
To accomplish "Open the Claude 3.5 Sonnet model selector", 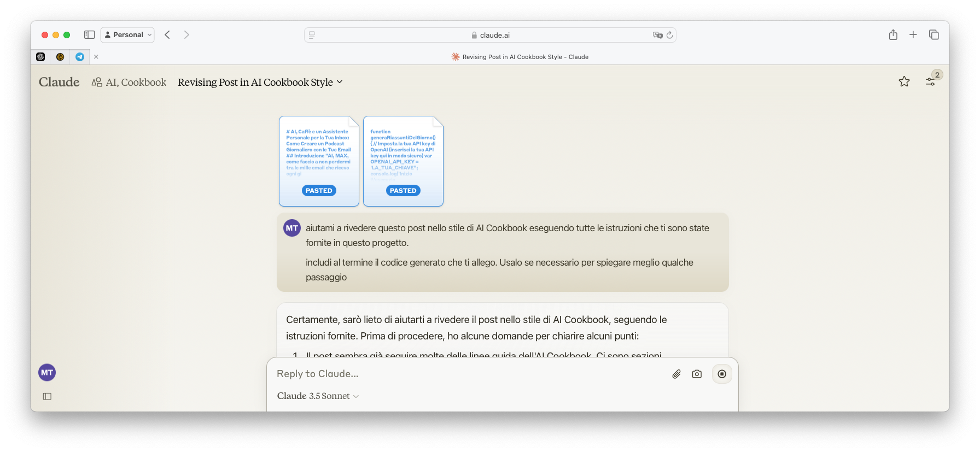I will coord(318,396).
